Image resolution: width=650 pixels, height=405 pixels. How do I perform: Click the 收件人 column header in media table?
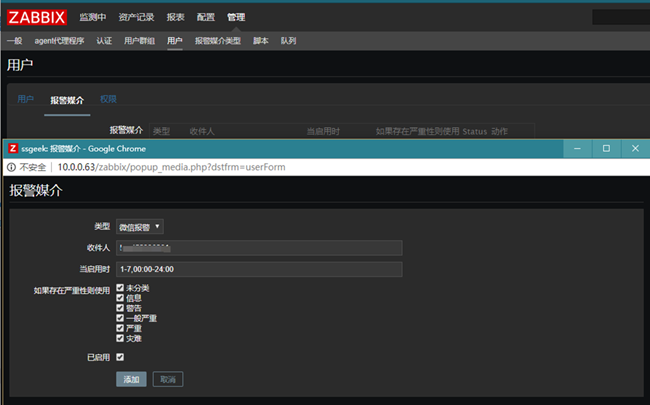pos(202,131)
